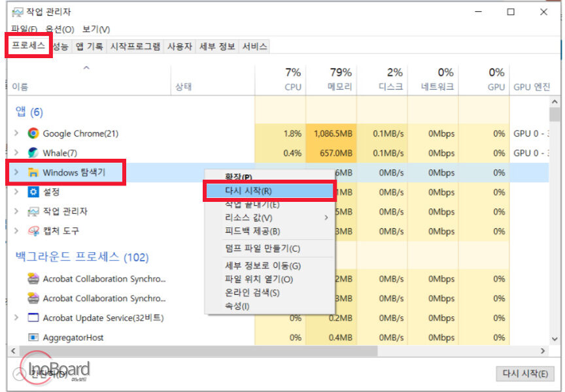Choose 다시 시작(R) in context menu

coord(269,191)
